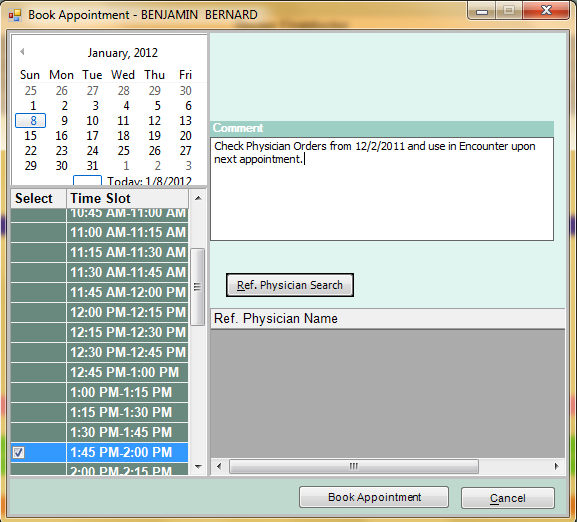Click the calendar previous month arrow

[x=22, y=52]
